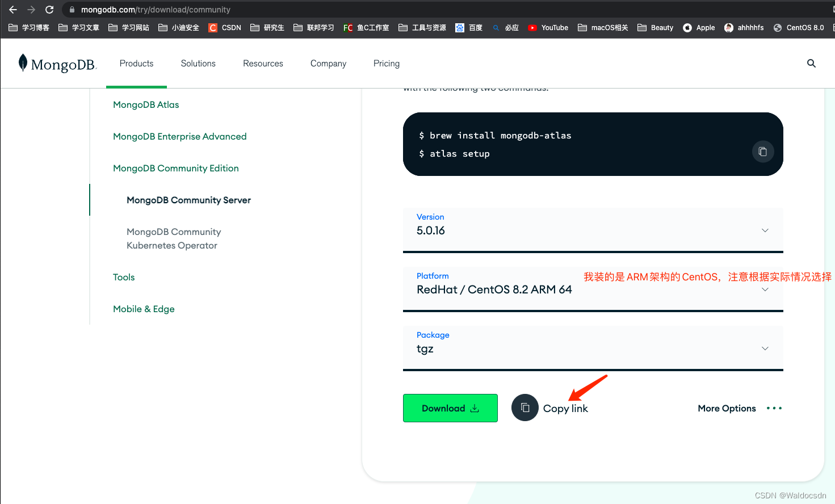Open the Company menu
The image size is (835, 504).
coord(328,64)
